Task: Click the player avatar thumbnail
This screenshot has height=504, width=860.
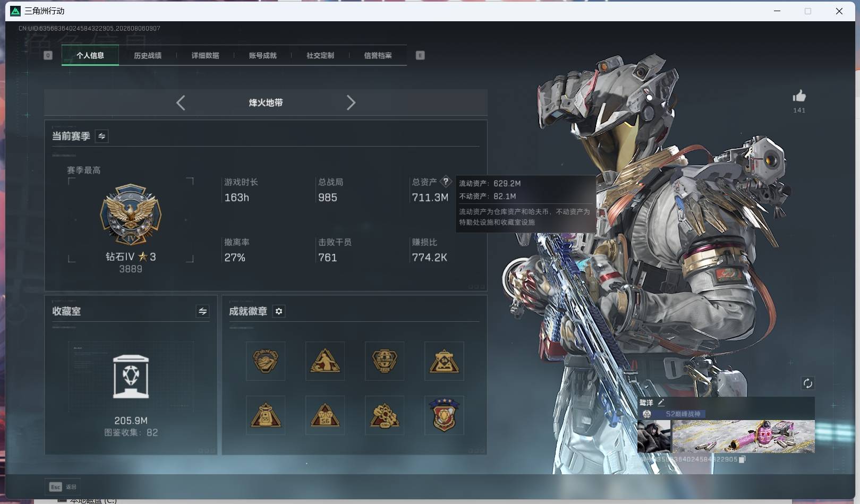Action: coord(654,437)
